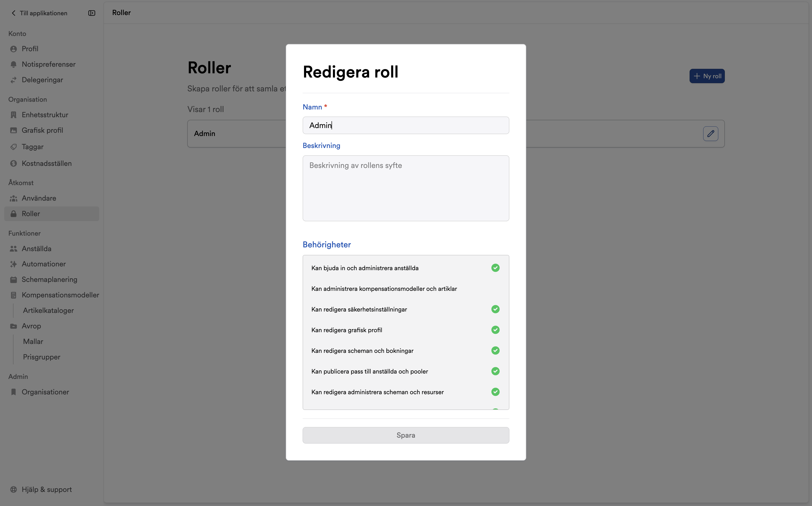The image size is (812, 506).
Task: Open Kompensationsmodeller in the sidebar
Action: click(51, 295)
